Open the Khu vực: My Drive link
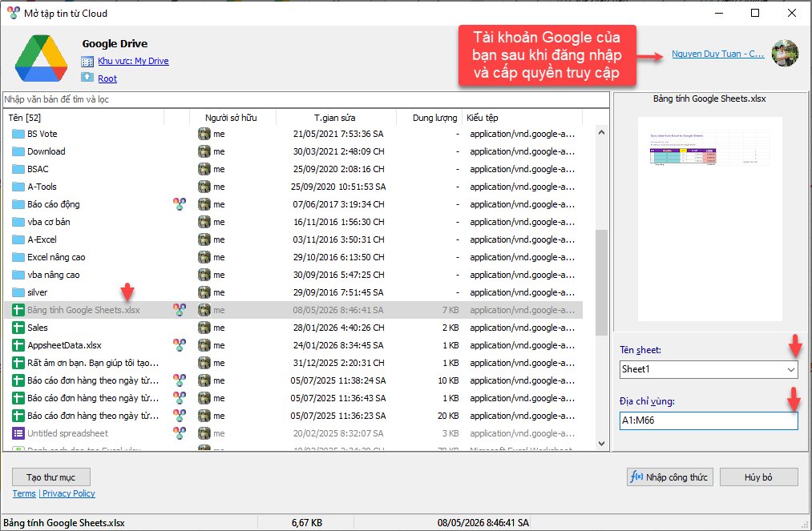The height and width of the screenshot is (531, 812). tap(133, 61)
